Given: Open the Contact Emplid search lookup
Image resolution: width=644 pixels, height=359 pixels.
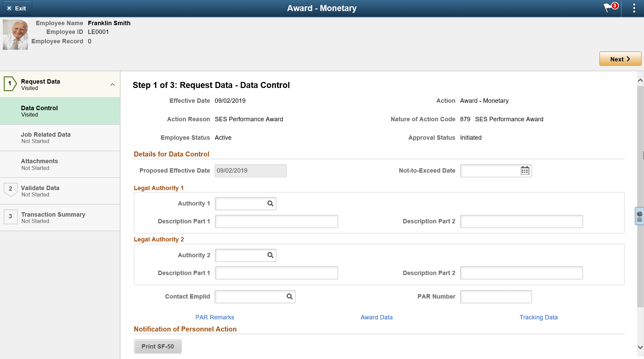Looking at the screenshot, I should pos(289,297).
